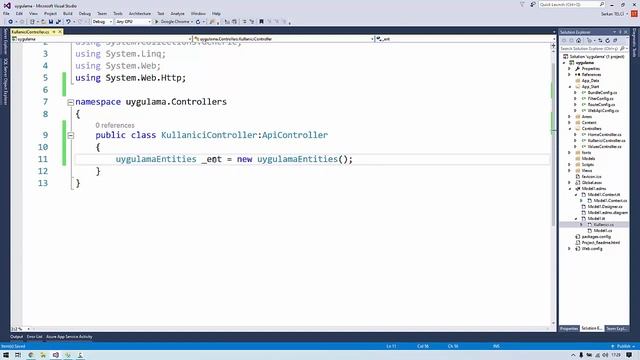Click the Solution Explorer Collapse All icon
This screenshot has width=640, height=360.
[x=615, y=40]
